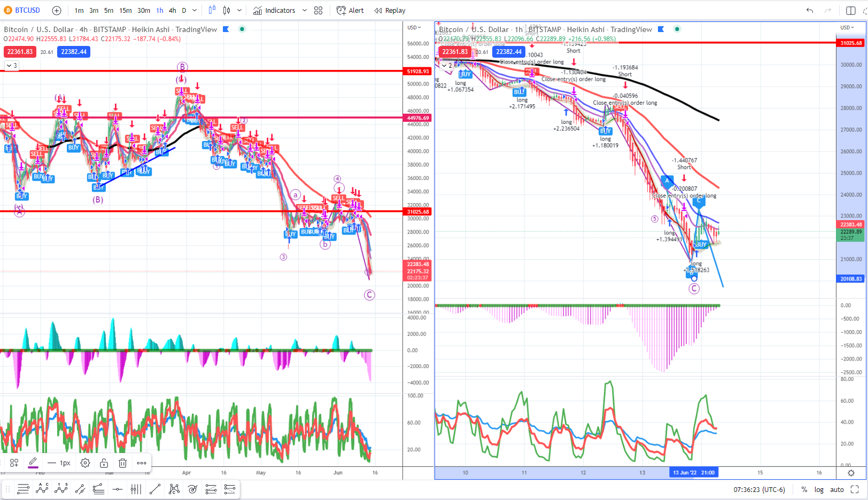Click blue buy price 22382.44 on left chart
The width and height of the screenshot is (868, 500).
pos(74,52)
